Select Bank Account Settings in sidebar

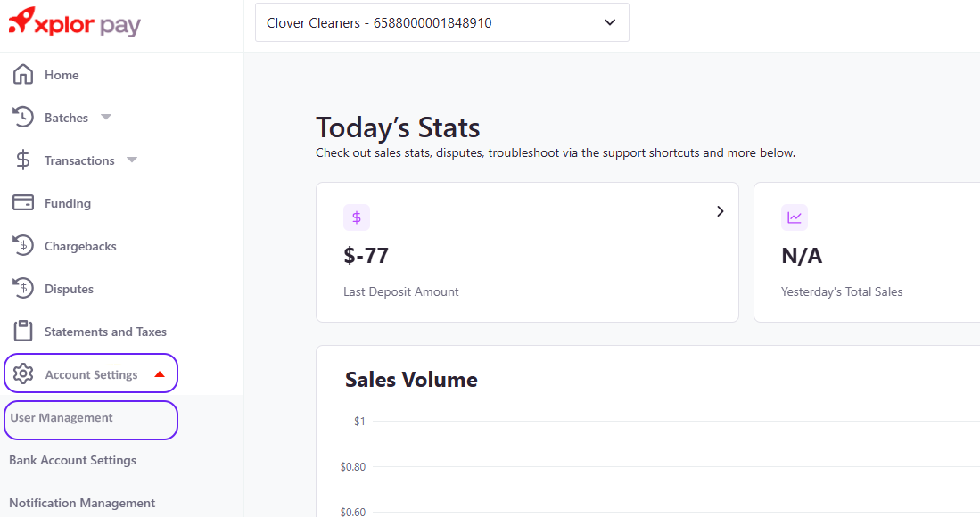(x=72, y=461)
